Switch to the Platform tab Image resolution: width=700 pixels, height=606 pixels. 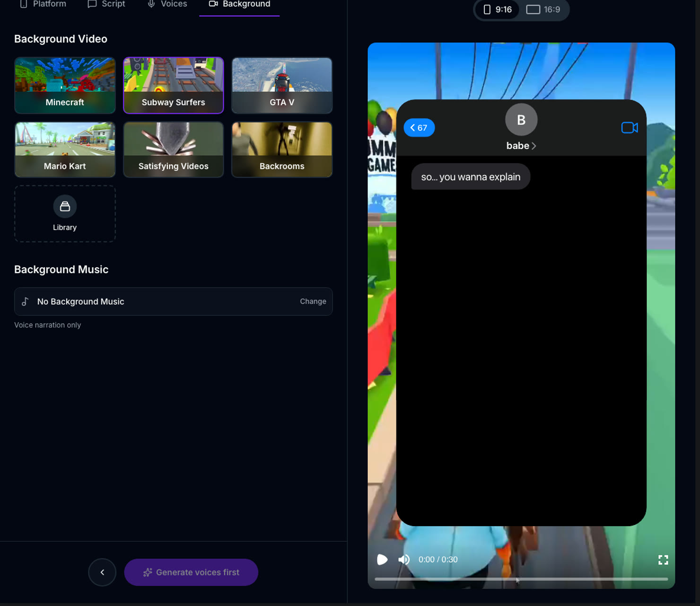tap(43, 4)
